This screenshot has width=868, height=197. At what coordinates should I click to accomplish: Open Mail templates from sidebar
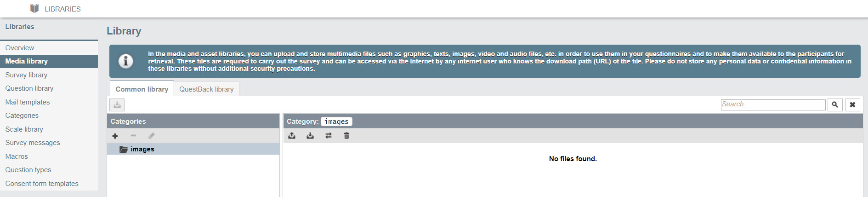click(28, 102)
